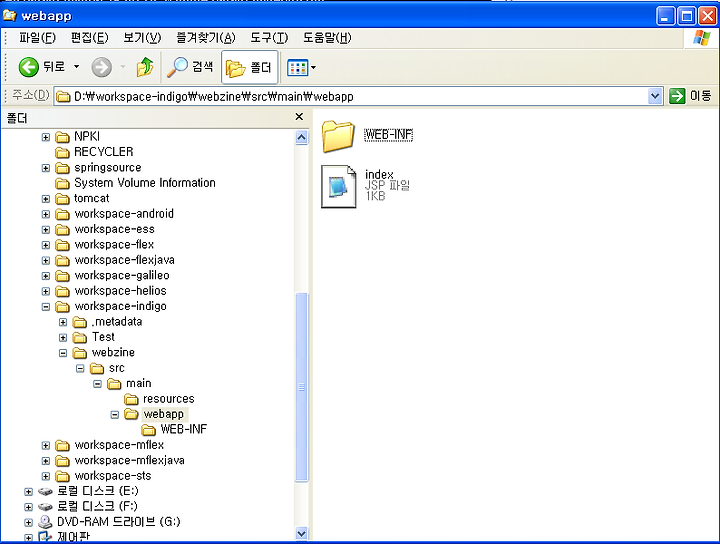720x544 pixels.
Task: Expand the workspace-ess node
Action: coord(45,230)
